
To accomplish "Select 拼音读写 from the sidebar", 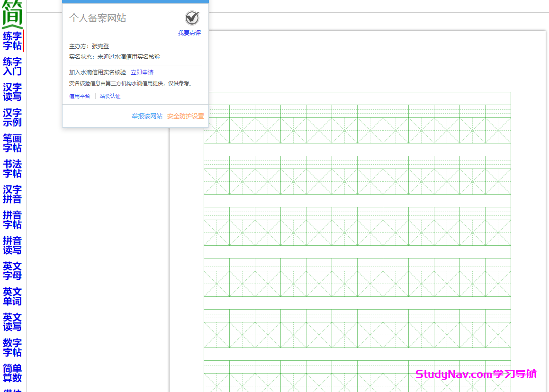I will click(x=12, y=246).
